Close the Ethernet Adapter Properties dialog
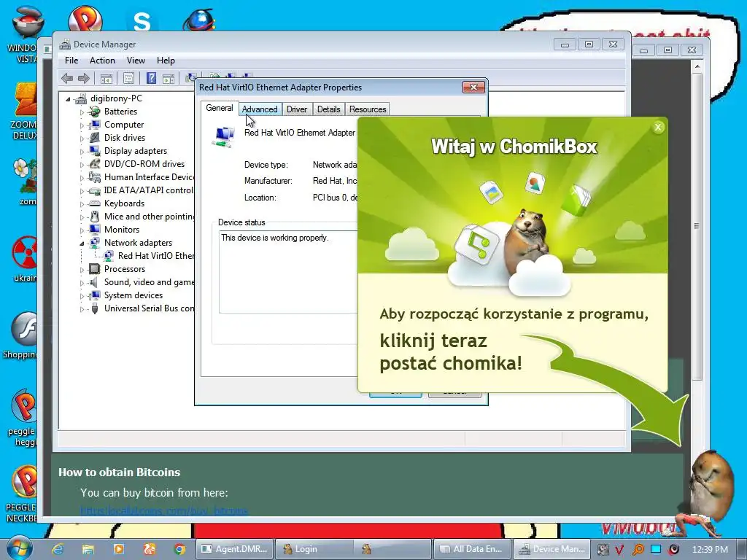 473,87
